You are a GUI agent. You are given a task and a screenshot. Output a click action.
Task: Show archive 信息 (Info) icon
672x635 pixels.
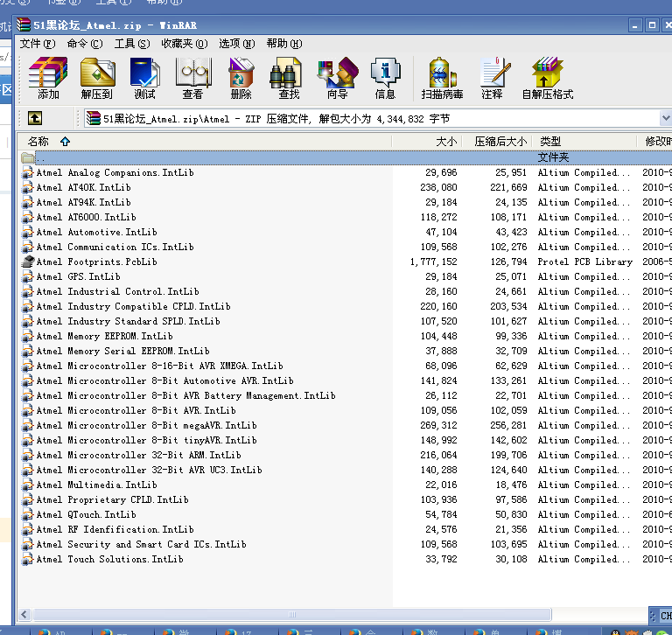click(385, 78)
